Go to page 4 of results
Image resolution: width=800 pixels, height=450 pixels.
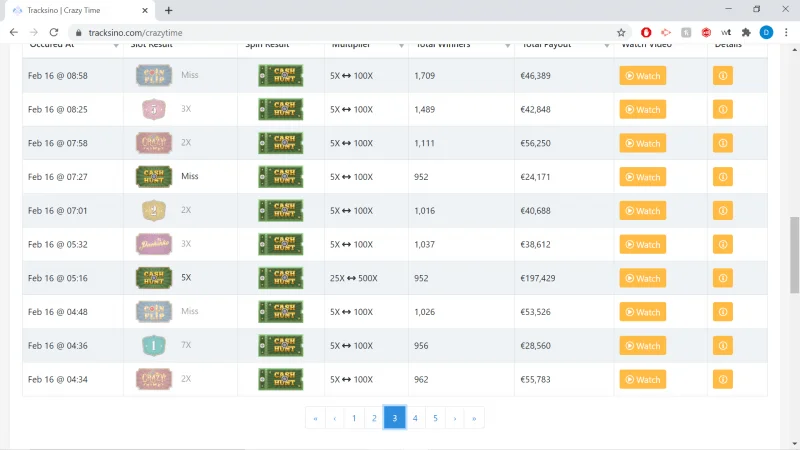415,418
